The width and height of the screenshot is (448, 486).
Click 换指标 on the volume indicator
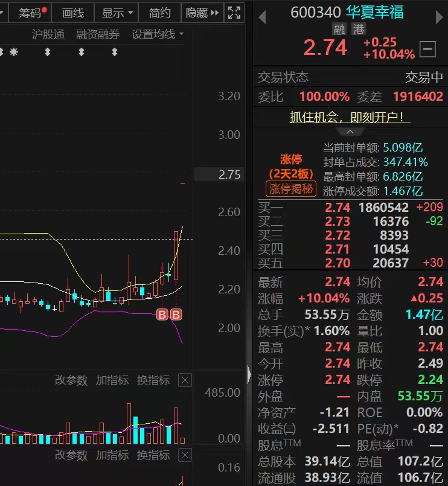(x=153, y=380)
